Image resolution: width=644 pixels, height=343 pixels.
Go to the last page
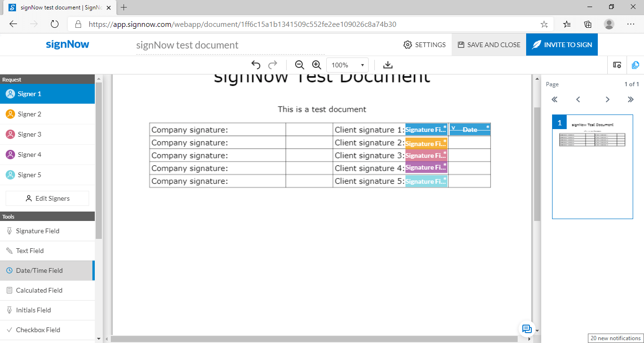[631, 99]
